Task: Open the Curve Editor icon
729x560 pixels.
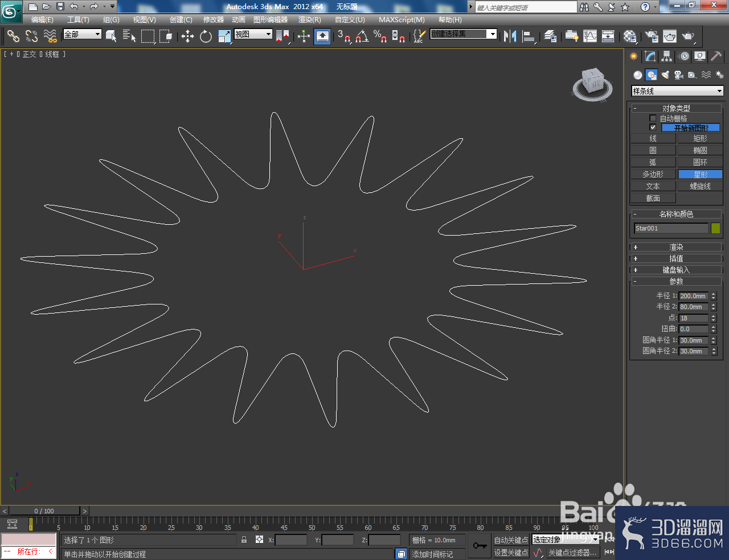Action: pyautogui.click(x=590, y=36)
